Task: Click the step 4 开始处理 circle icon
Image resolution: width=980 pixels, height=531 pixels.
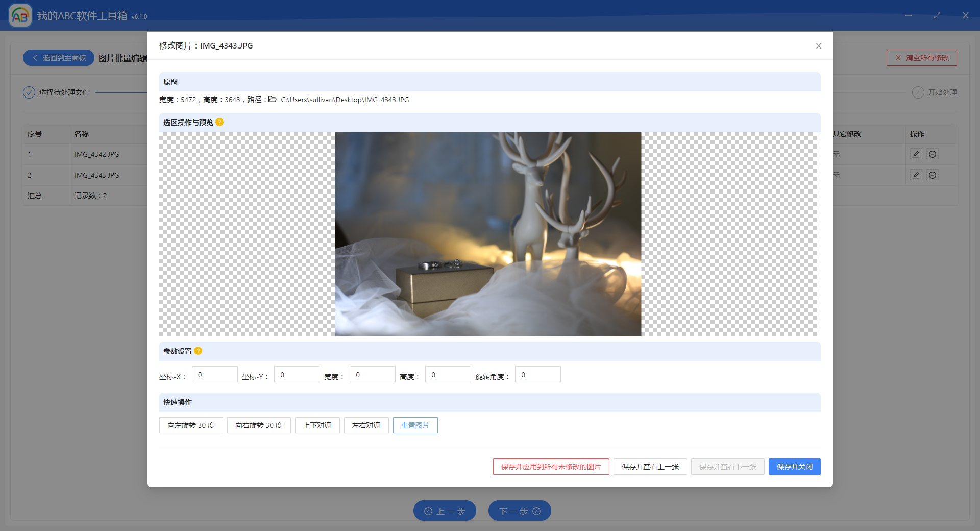Action: 918,92
